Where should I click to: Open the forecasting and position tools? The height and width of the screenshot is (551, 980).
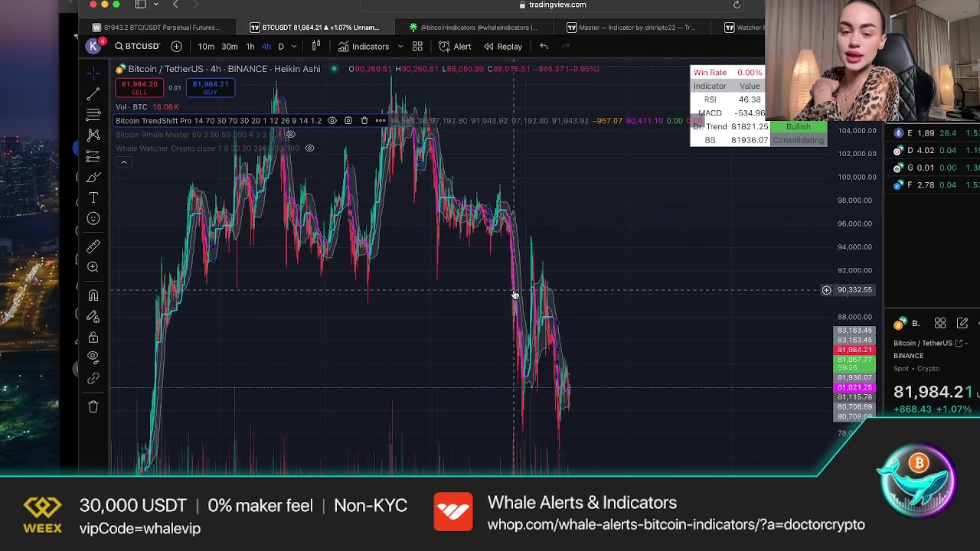pos(93,156)
